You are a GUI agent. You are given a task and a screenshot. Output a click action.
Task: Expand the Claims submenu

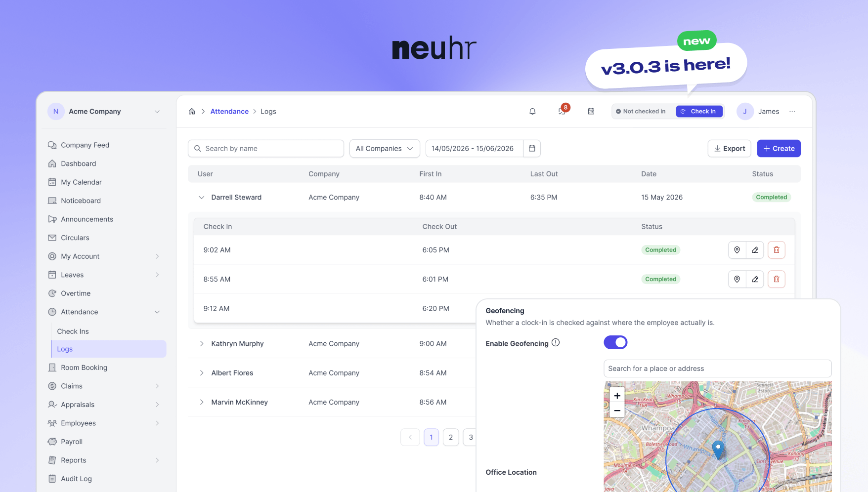(x=157, y=386)
